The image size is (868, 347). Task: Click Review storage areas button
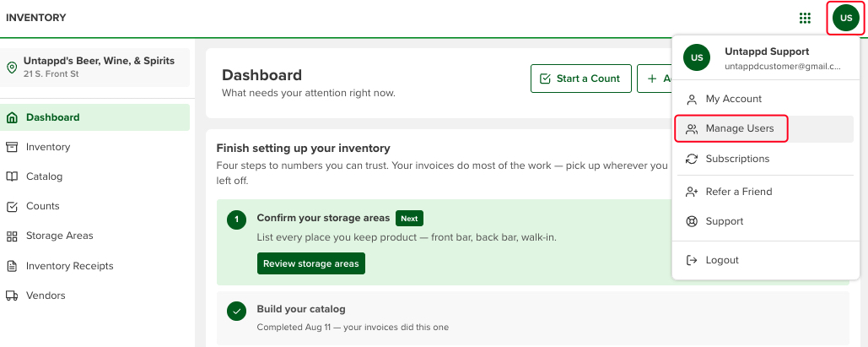[x=311, y=263]
